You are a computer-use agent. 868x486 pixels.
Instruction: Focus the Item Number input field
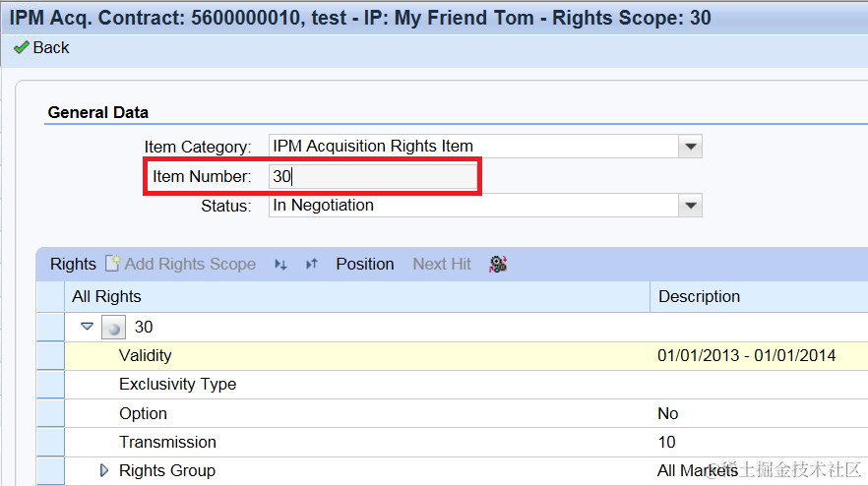click(373, 176)
